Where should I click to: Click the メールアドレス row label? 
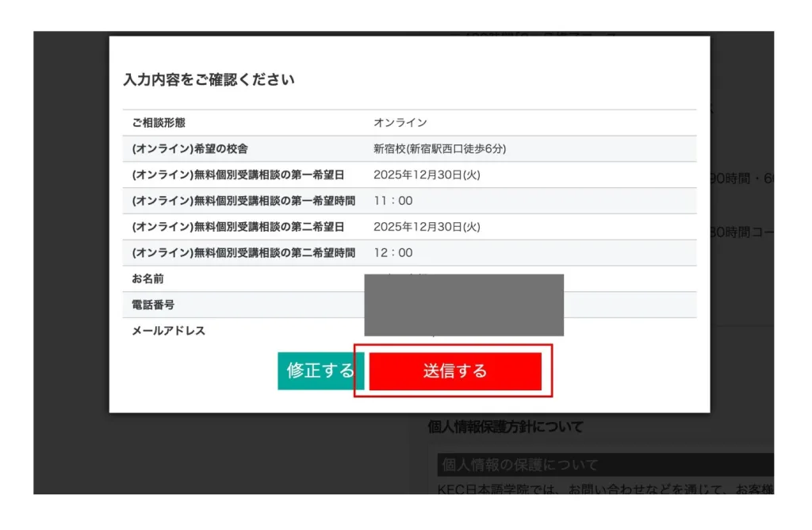coord(168,331)
